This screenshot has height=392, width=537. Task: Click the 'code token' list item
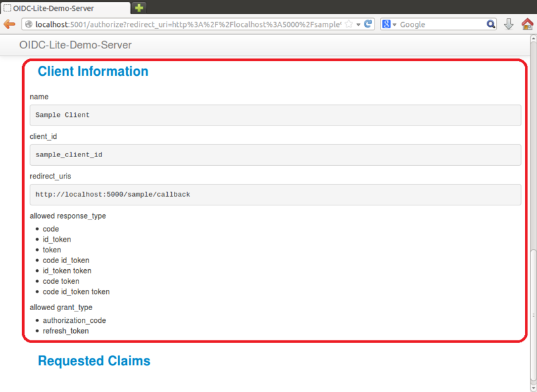coord(61,281)
